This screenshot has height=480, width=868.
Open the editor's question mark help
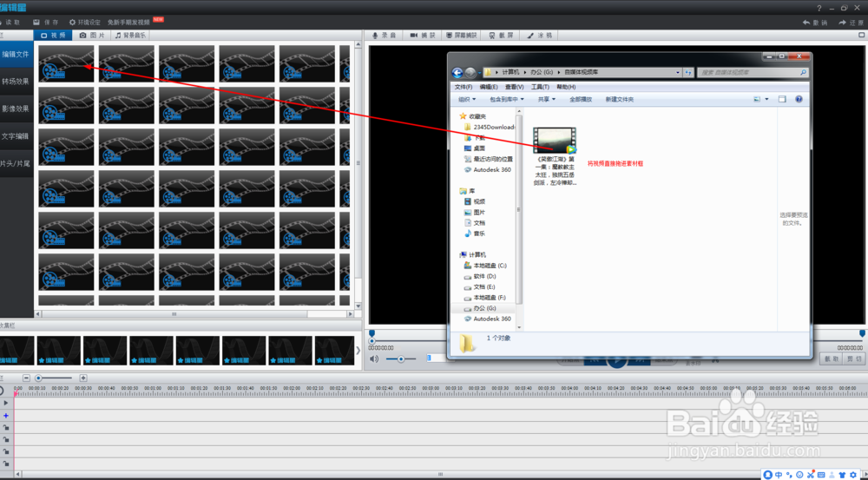[x=819, y=8]
